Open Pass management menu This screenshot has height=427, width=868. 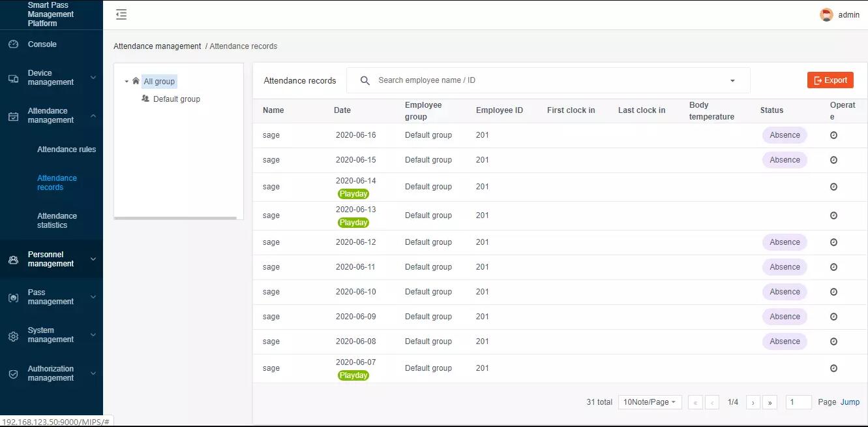pos(51,297)
